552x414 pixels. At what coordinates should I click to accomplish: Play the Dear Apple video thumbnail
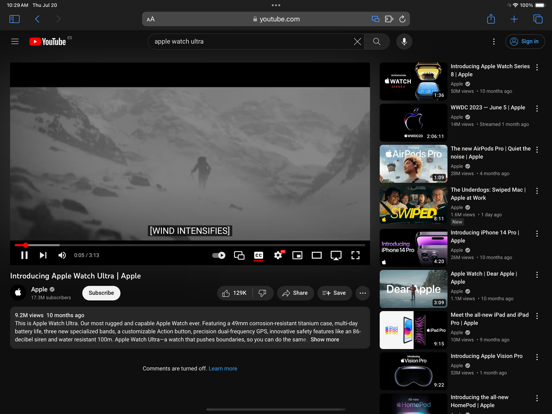[x=413, y=289]
